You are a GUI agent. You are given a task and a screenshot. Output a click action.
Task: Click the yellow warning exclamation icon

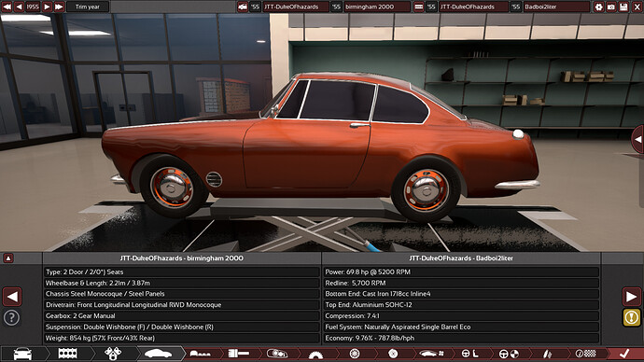point(631,317)
